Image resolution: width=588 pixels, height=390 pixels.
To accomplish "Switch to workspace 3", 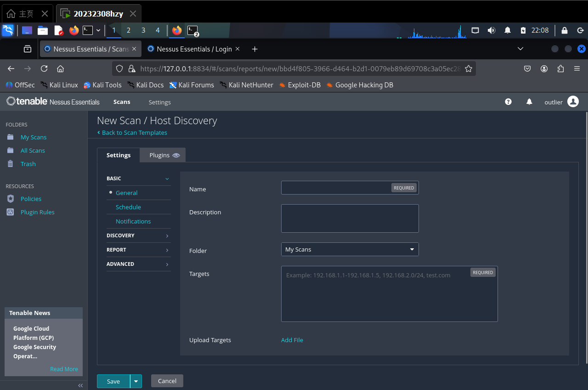I will pyautogui.click(x=143, y=30).
